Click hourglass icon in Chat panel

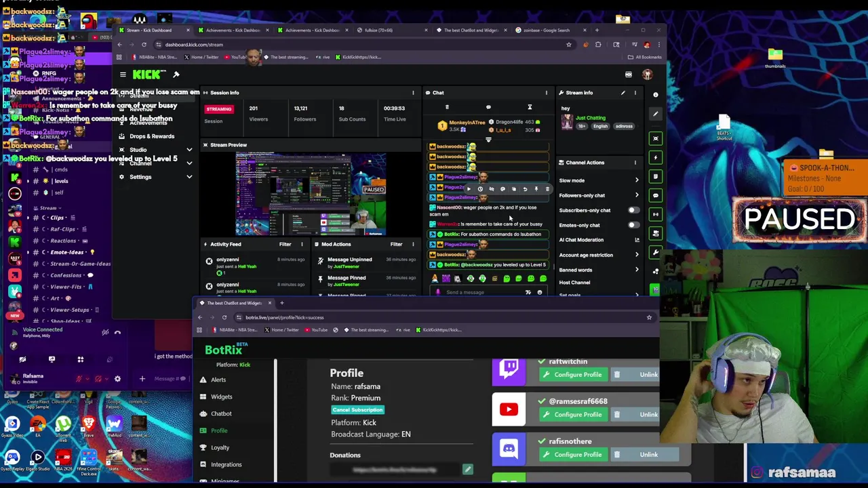point(530,107)
